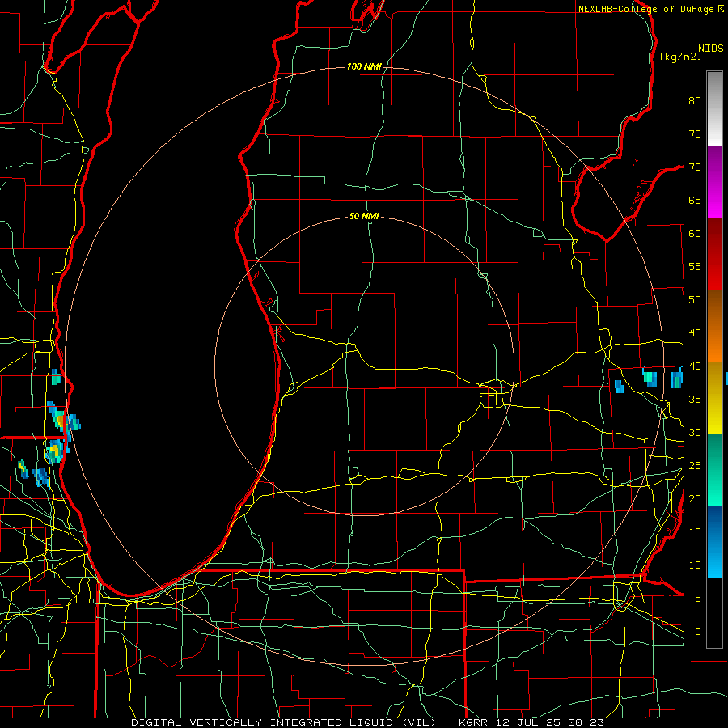The height and width of the screenshot is (728, 728).
Task: Click the kg/m2 units label
Action: [x=680, y=57]
